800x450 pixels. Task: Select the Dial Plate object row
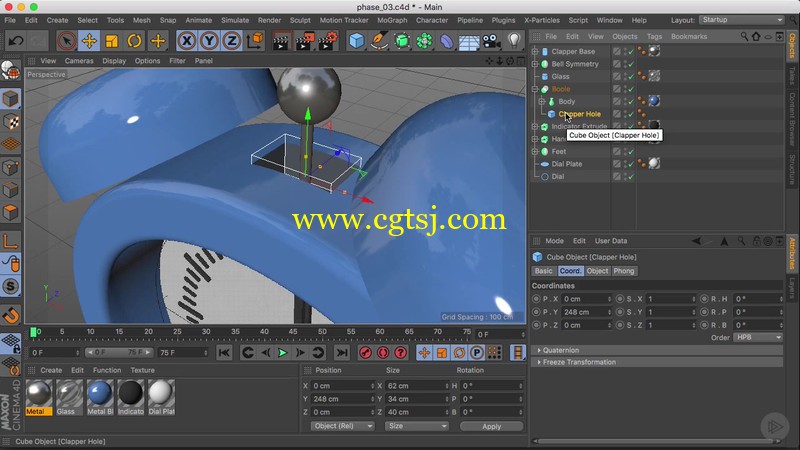[566, 164]
